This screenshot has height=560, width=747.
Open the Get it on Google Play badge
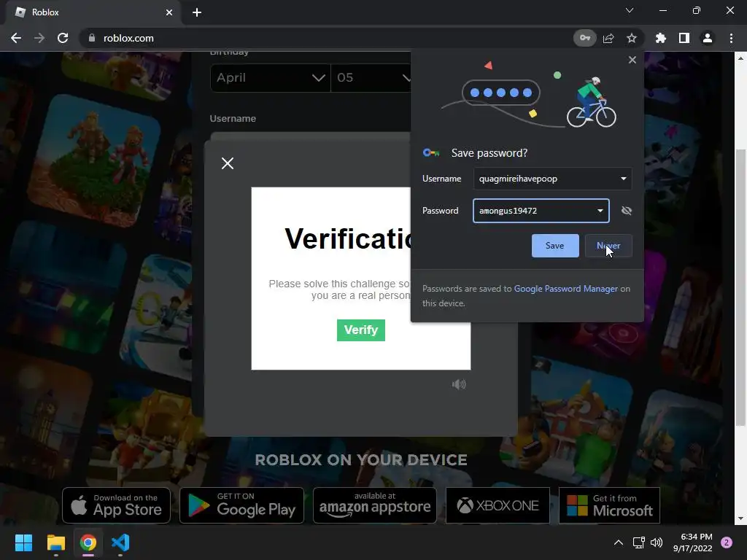241,505
